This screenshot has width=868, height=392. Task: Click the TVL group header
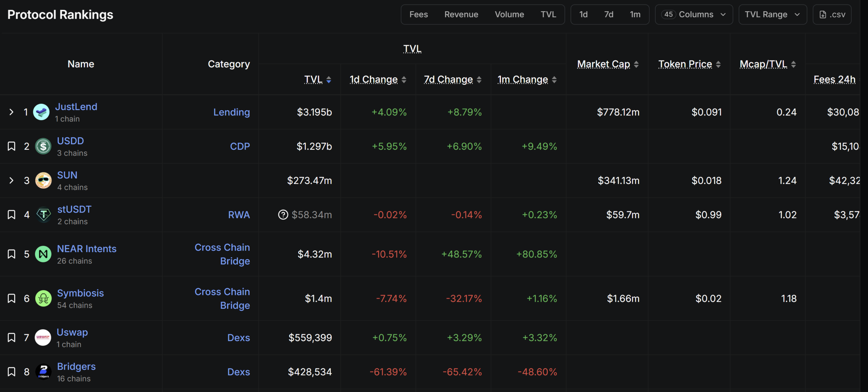pos(412,49)
